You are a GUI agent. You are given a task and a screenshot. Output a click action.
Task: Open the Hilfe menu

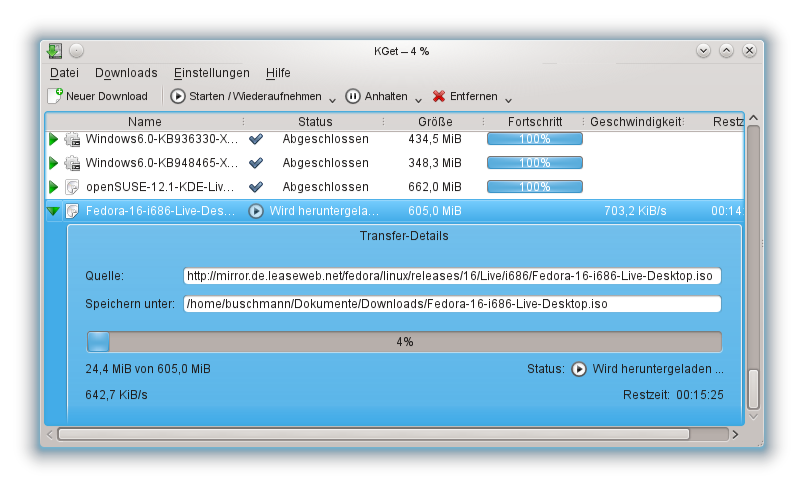[278, 73]
